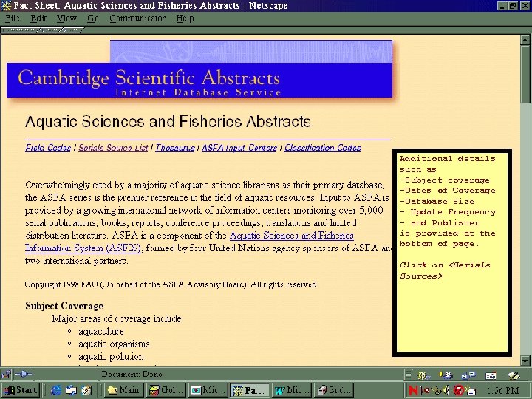Image resolution: width=532 pixels, height=399 pixels.
Task: Open Address Book icon in component bar
Action: [x=491, y=375]
